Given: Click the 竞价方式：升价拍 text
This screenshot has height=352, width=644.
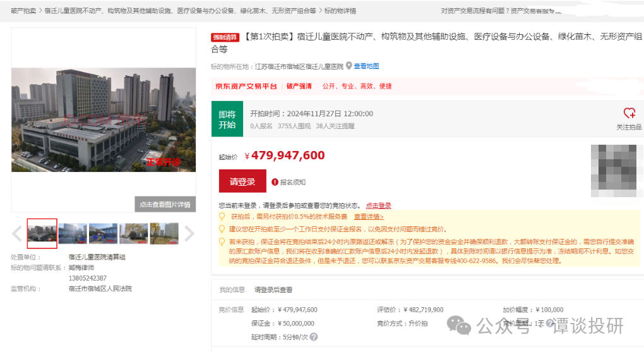Looking at the screenshot, I should tap(402, 324).
